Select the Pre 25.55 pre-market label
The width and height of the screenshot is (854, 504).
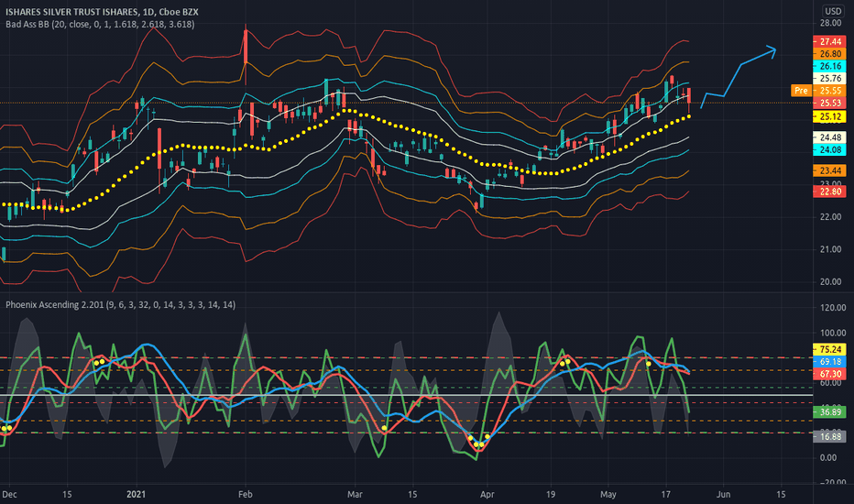point(818,91)
